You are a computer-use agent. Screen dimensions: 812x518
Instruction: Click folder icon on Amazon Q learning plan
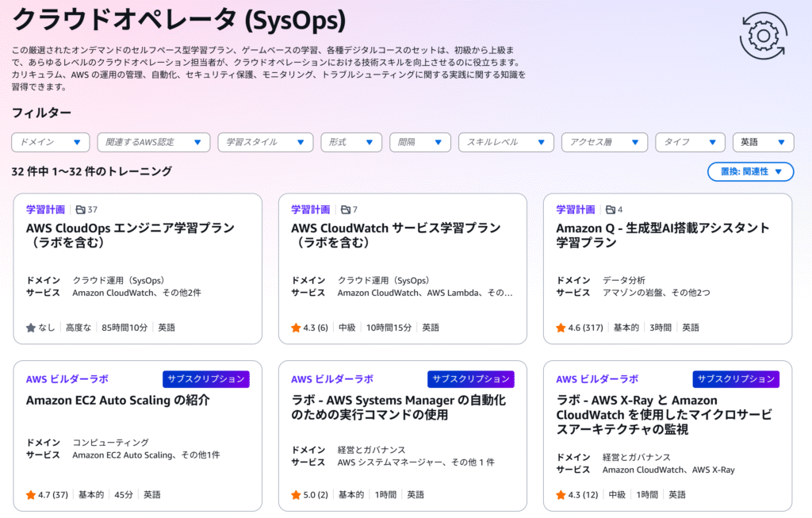click(610, 210)
